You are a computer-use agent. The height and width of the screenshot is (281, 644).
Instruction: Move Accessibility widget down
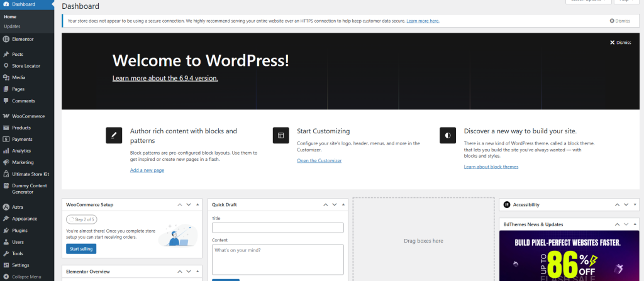pos(626,204)
